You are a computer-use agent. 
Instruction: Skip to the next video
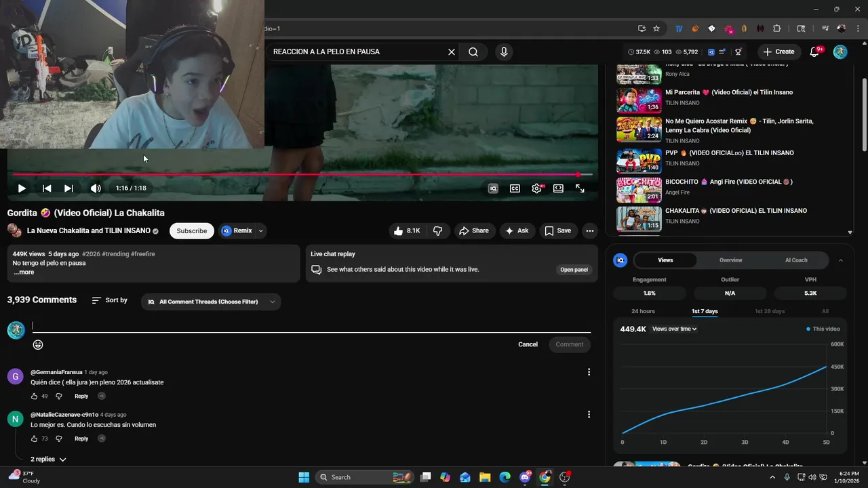click(68, 188)
